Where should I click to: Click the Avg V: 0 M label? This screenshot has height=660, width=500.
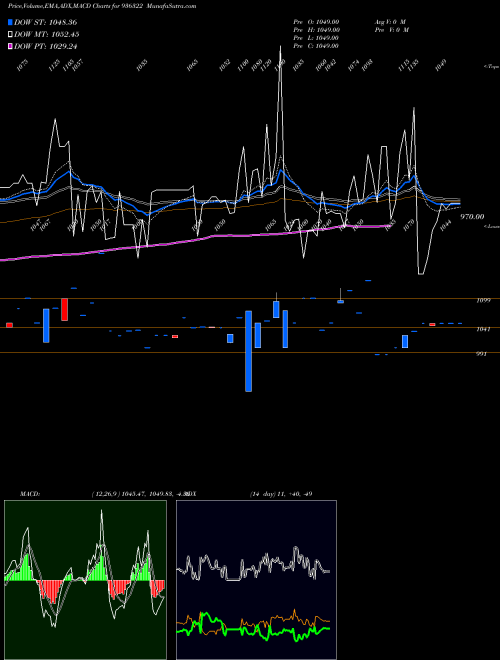(x=390, y=22)
